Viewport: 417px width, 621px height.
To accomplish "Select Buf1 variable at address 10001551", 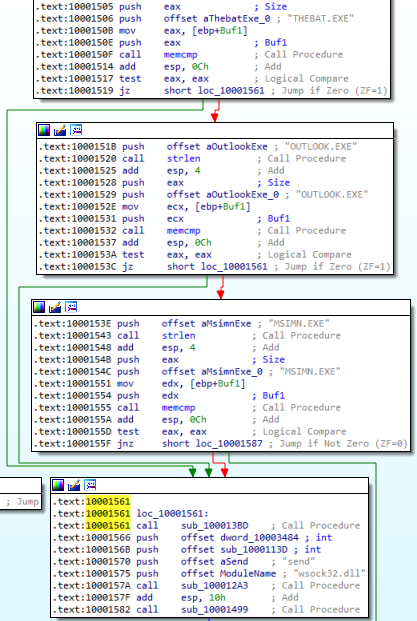I will coord(228,383).
